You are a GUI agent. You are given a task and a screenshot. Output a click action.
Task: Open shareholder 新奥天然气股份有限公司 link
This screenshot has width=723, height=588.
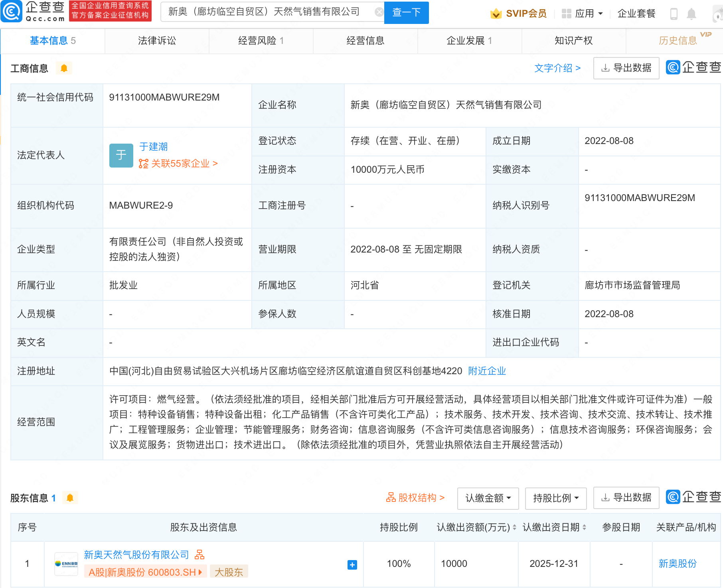pyautogui.click(x=136, y=555)
